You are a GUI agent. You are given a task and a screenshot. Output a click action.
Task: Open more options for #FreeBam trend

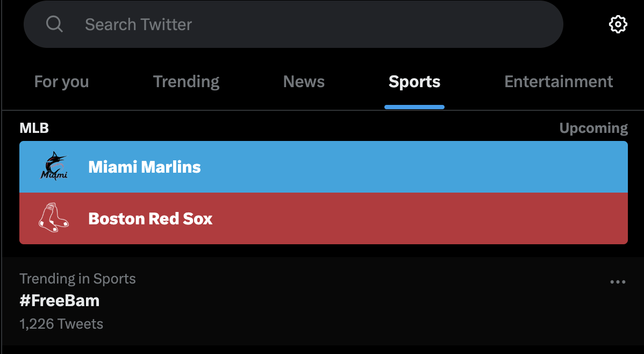[618, 282]
